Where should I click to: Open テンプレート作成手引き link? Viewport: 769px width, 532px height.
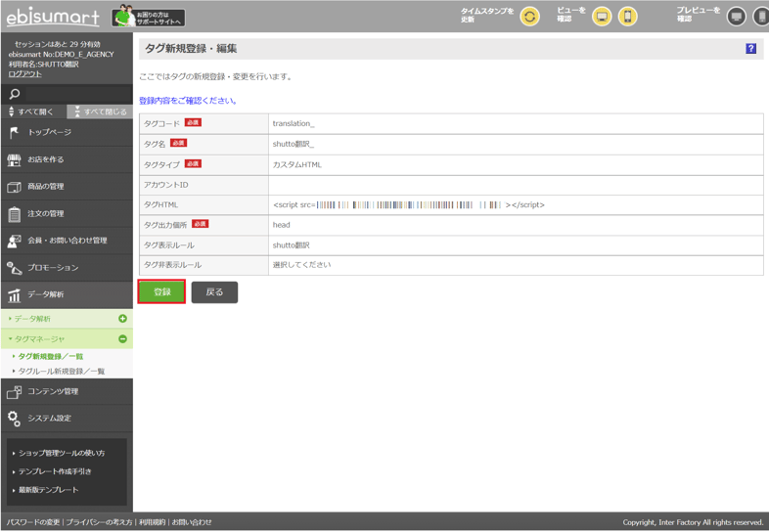55,471
